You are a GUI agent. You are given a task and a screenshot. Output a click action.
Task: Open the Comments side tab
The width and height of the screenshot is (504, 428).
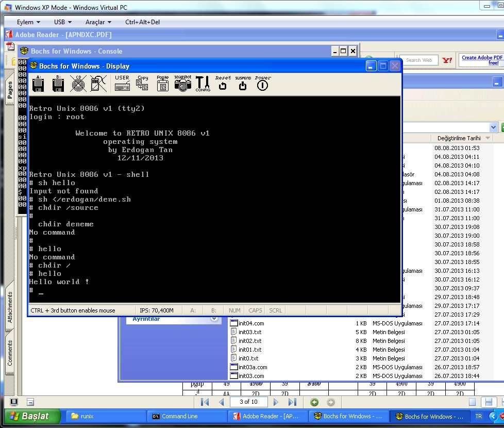tap(10, 353)
